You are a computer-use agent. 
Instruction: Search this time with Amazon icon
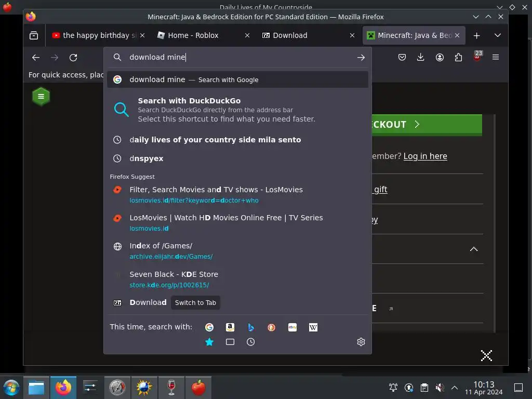pyautogui.click(x=230, y=327)
